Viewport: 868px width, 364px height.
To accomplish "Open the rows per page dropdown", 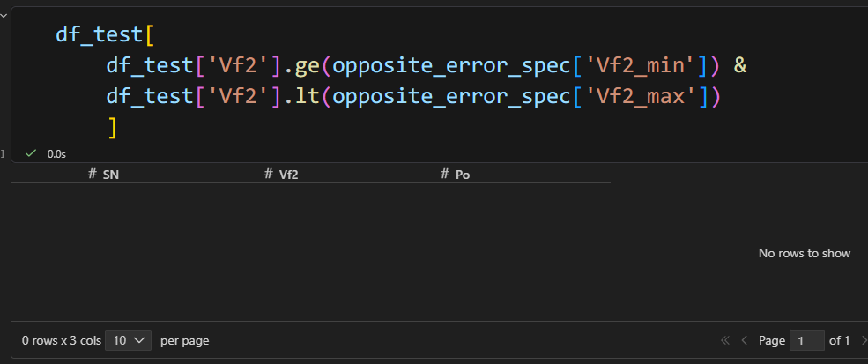I will (128, 340).
